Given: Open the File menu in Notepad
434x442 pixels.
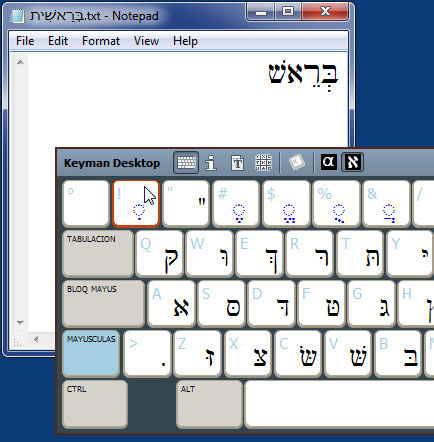Looking at the screenshot, I should coord(25,41).
